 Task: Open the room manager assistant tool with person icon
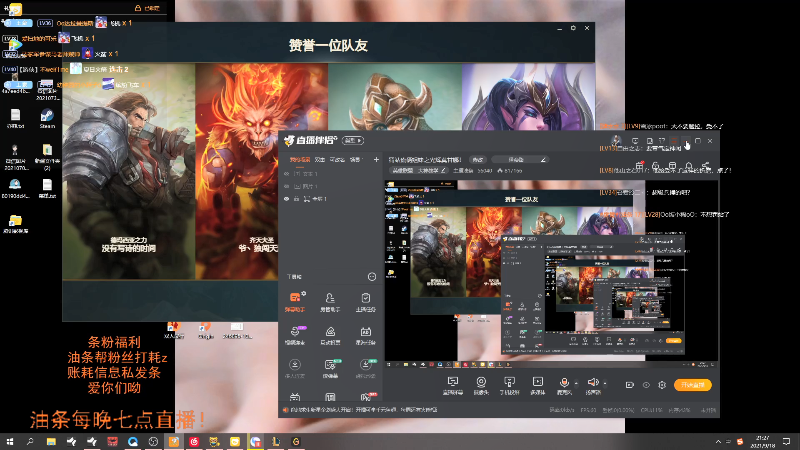click(330, 302)
